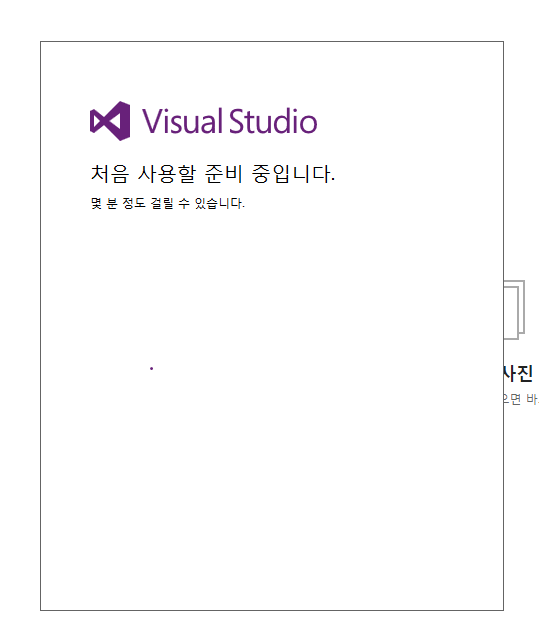Image resolution: width=539 pixels, height=631 pixels.
Task: Click the stacked pages icon behind dialog
Action: tap(514, 310)
